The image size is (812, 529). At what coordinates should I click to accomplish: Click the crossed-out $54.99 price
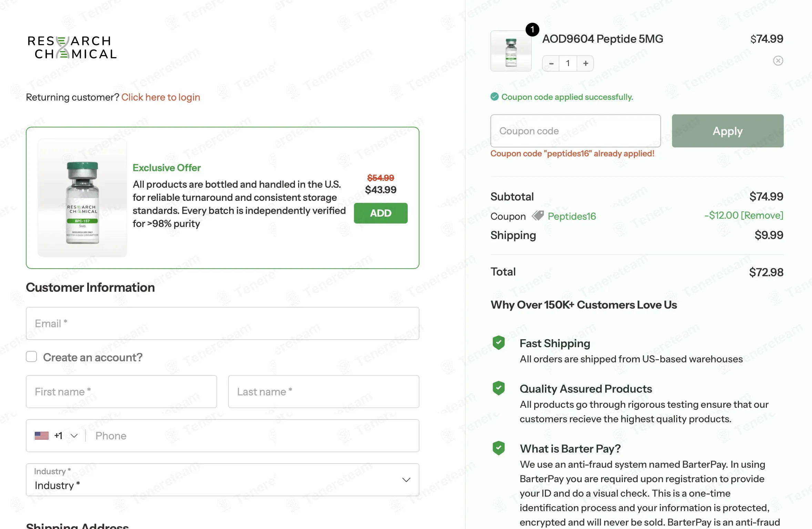[381, 178]
